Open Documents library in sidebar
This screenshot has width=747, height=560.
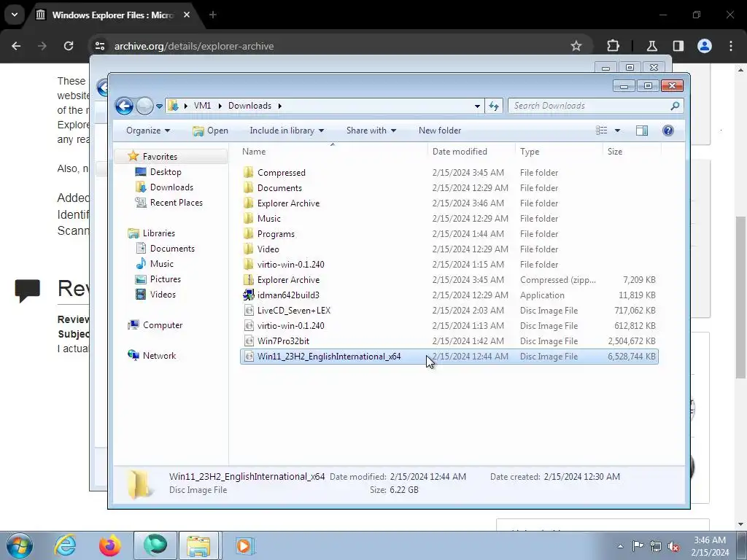pos(172,249)
